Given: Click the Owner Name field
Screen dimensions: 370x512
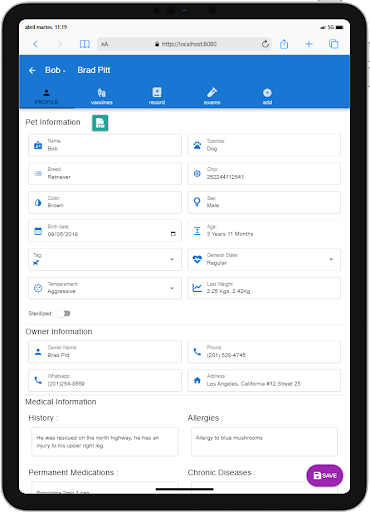Looking at the screenshot, I should coord(105,352).
